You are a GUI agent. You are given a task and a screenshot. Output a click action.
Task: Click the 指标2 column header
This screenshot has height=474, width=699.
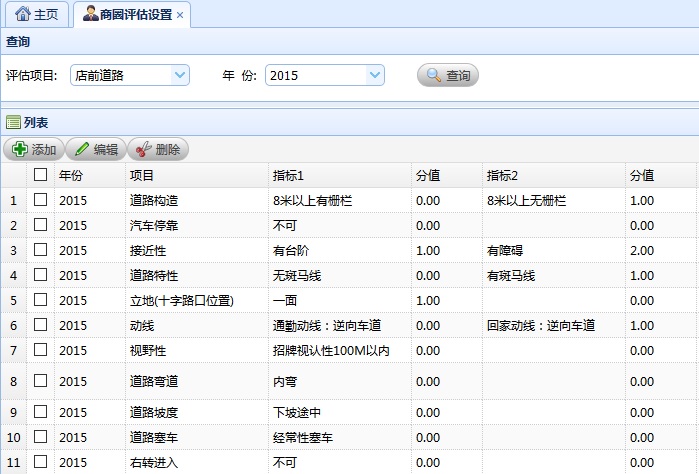click(554, 175)
